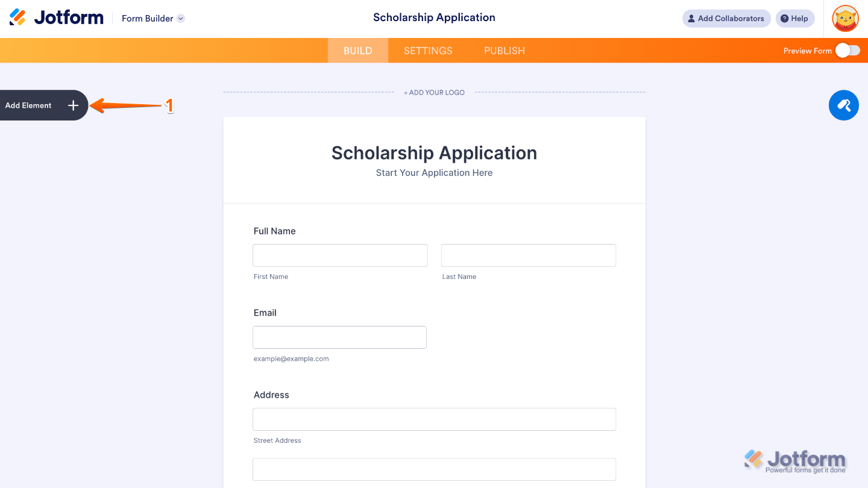The image size is (868, 488).
Task: Toggle the Preview Form switch
Action: point(849,51)
